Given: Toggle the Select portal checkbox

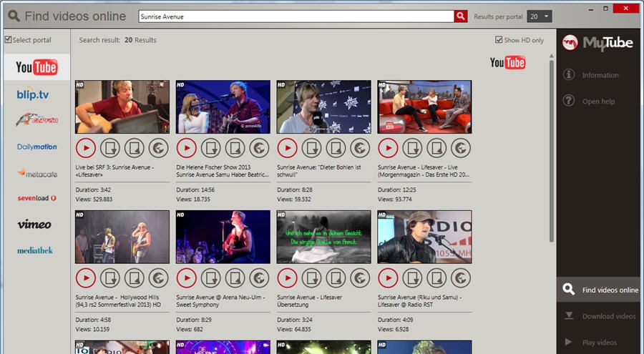Looking at the screenshot, I should point(8,40).
